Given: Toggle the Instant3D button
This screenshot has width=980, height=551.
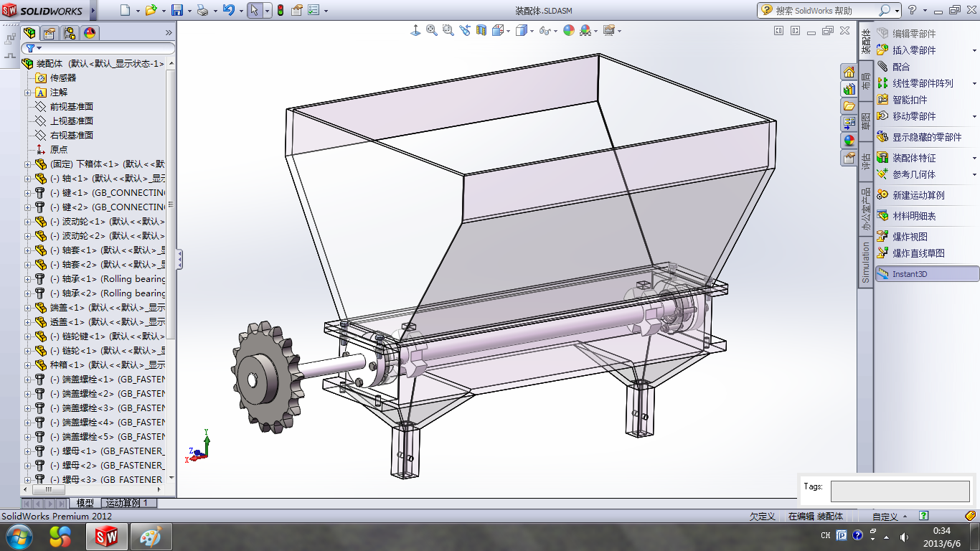Looking at the screenshot, I should tap(928, 274).
